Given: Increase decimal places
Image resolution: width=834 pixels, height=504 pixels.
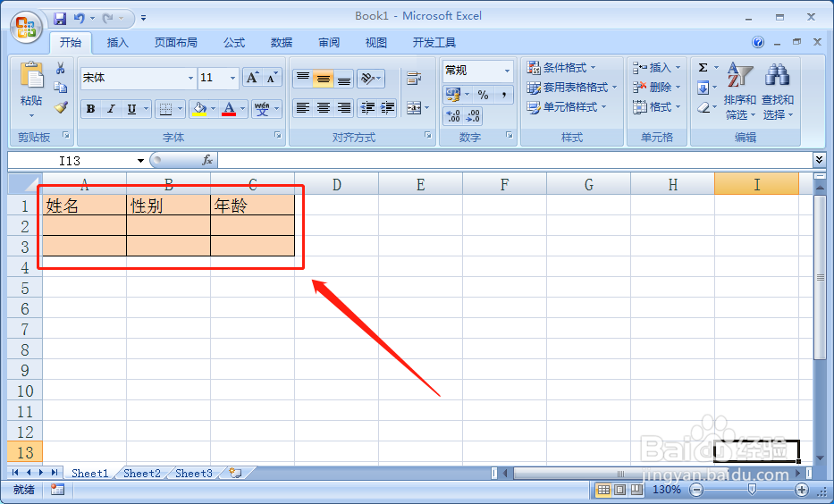Looking at the screenshot, I should click(x=452, y=115).
